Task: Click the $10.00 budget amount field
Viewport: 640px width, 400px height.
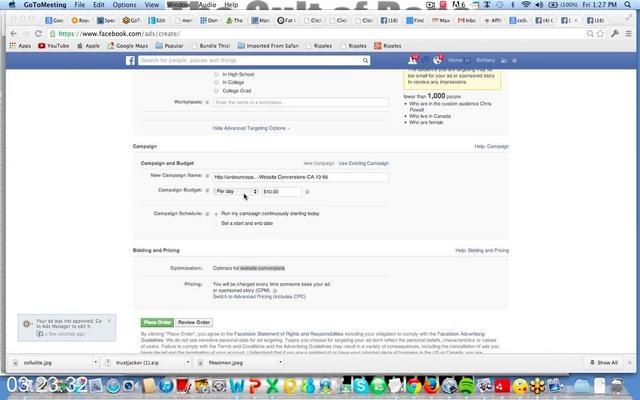Action: tap(282, 191)
